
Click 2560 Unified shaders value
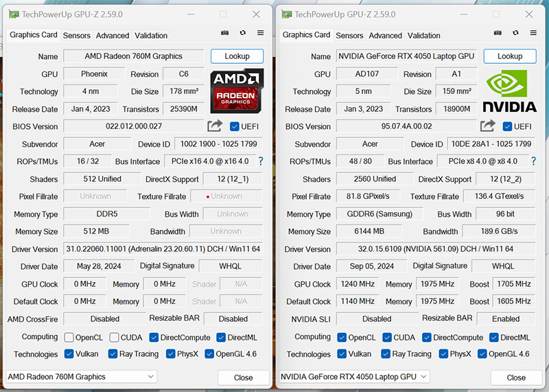tap(375, 178)
